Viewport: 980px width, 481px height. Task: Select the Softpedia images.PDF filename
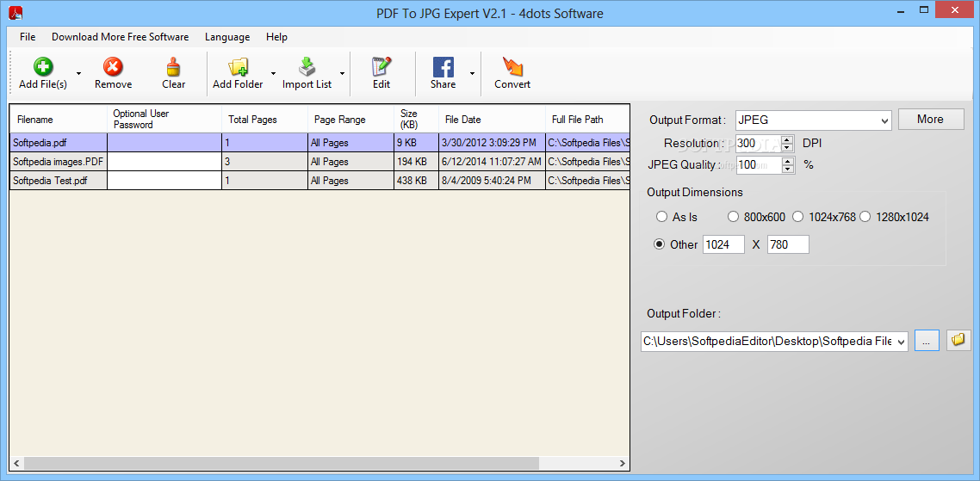(x=58, y=162)
